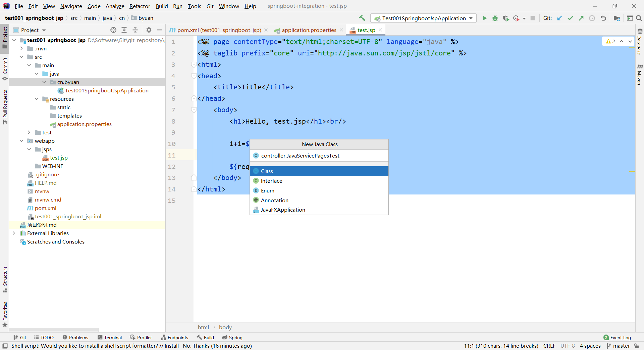Image resolution: width=644 pixels, height=350 pixels.
Task: Open the Maven side panel
Action: 640,74
